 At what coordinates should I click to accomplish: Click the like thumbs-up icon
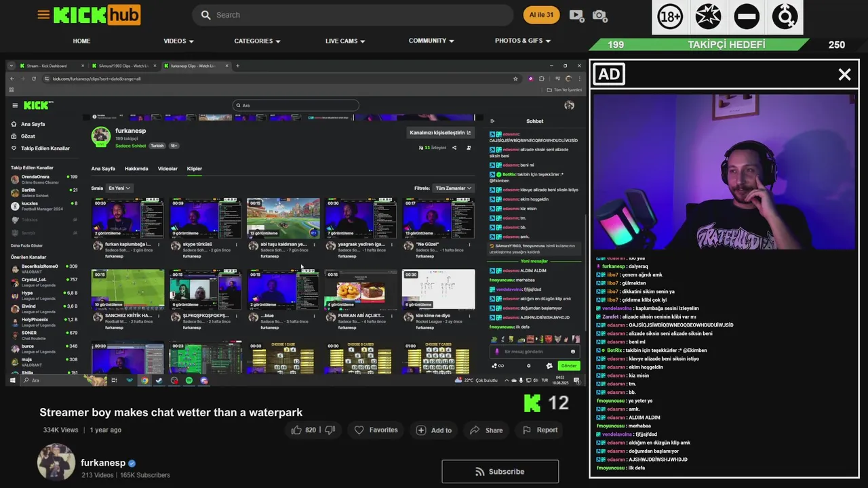click(296, 430)
